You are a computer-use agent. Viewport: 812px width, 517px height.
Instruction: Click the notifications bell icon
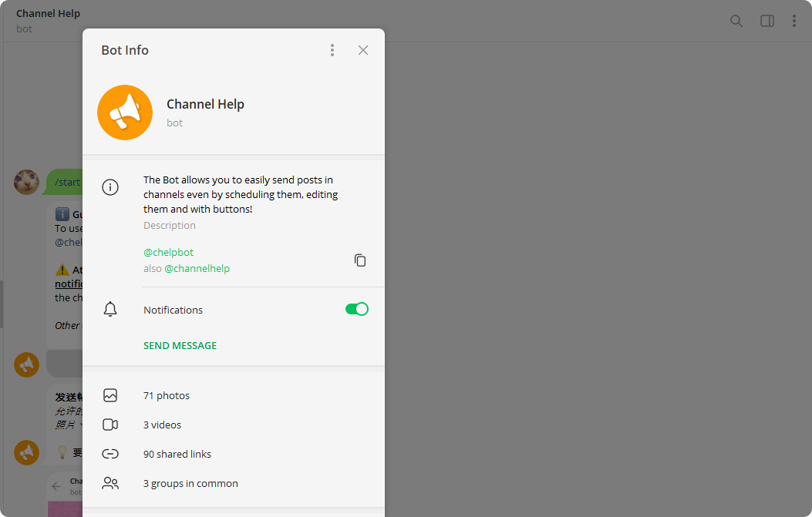pos(110,309)
